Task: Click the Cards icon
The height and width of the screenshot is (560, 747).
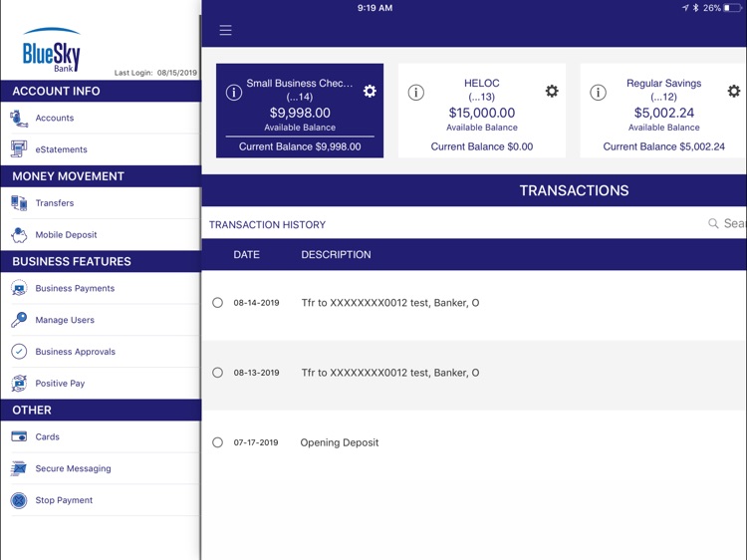Action: coord(19,436)
